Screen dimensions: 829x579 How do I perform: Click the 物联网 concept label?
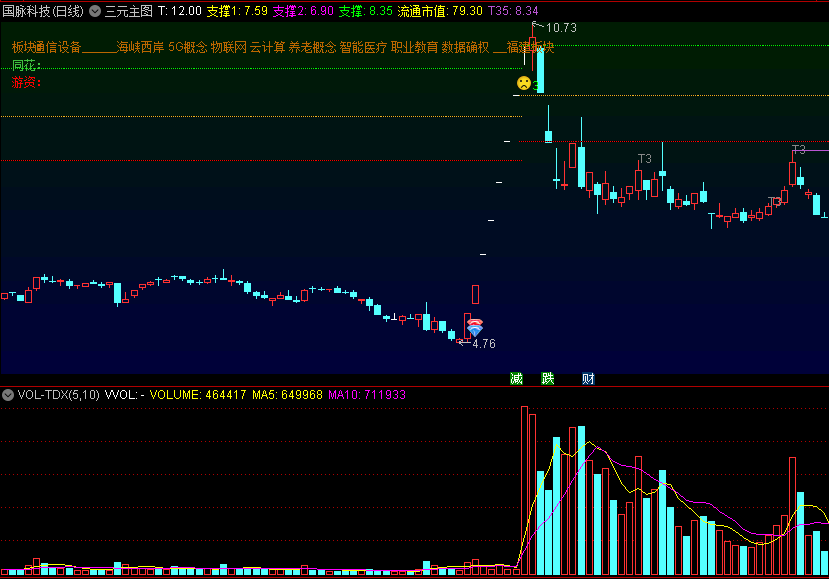click(x=228, y=48)
